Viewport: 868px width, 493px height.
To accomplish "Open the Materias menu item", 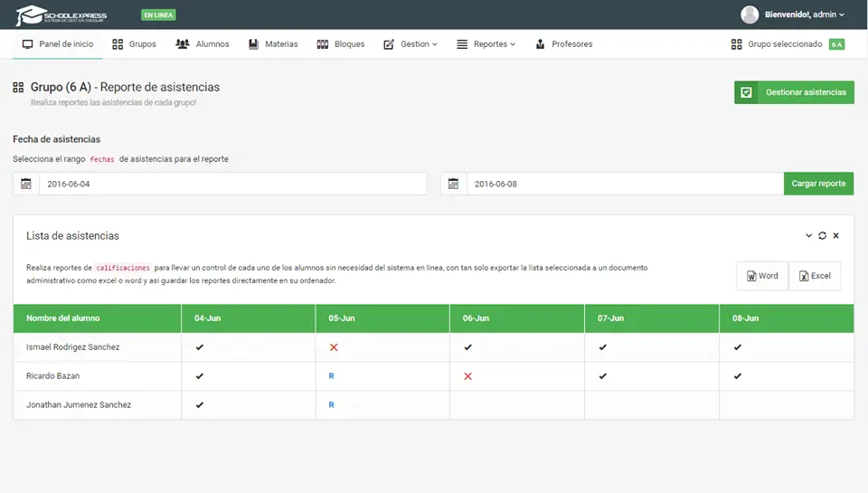I will [x=273, y=43].
